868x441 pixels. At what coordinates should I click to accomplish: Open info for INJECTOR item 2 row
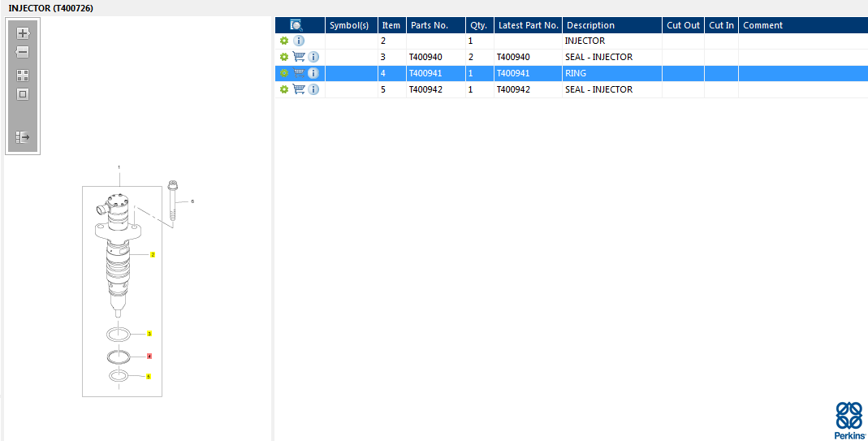[x=298, y=41]
